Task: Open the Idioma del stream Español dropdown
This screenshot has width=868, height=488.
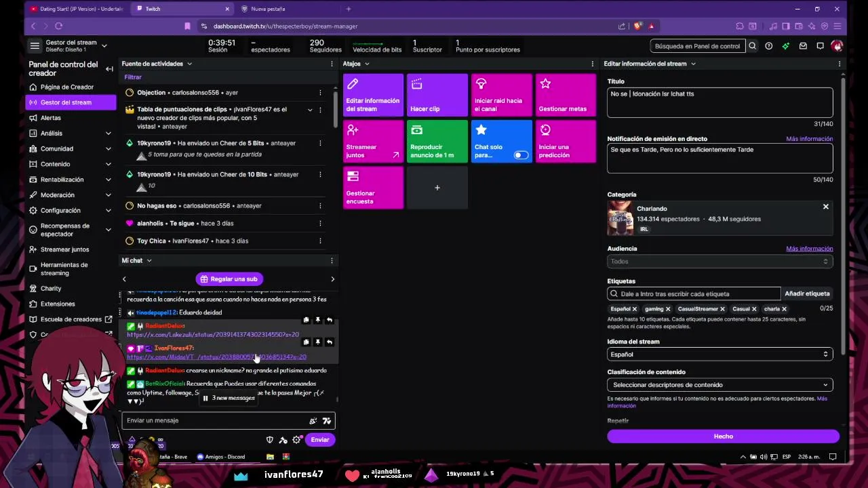Action: [x=719, y=354]
